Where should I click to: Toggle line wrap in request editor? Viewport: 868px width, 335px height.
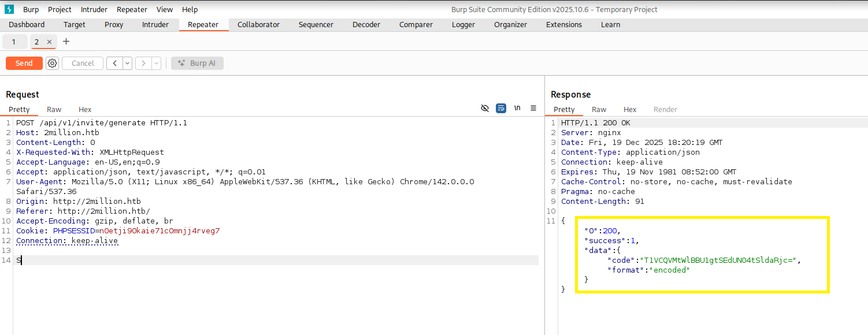[501, 109]
